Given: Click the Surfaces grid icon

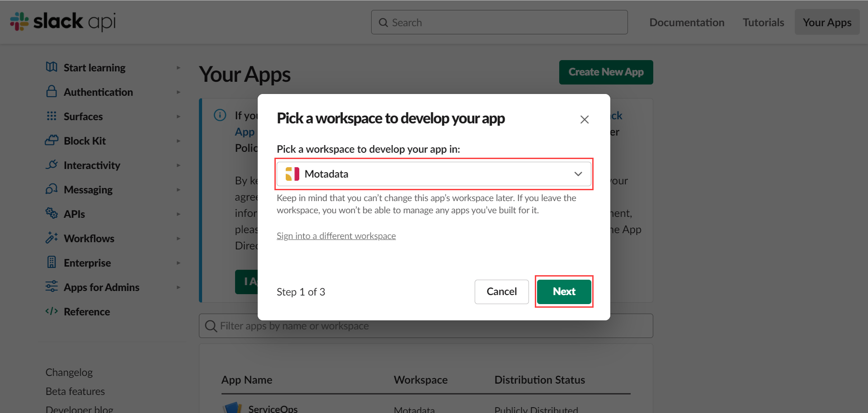Looking at the screenshot, I should coord(52,116).
